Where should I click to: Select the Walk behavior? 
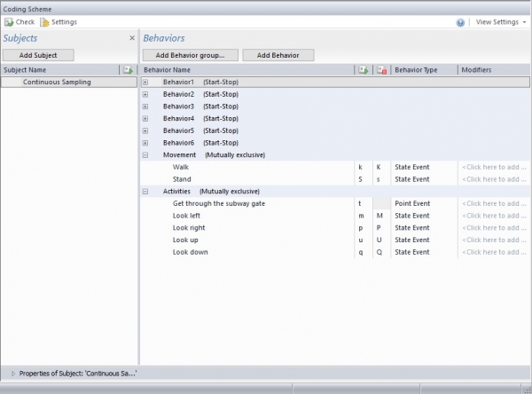click(181, 167)
